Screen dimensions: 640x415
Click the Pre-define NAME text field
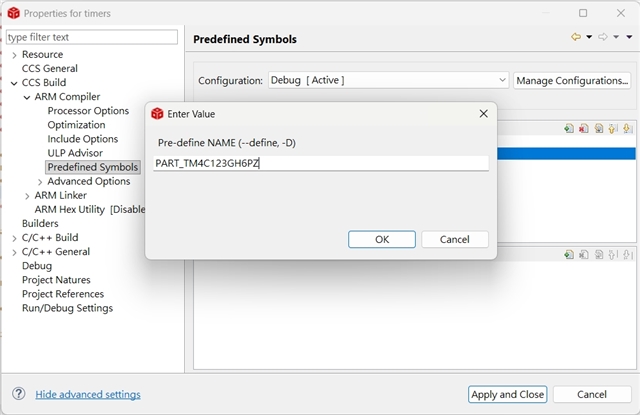pyautogui.click(x=320, y=163)
